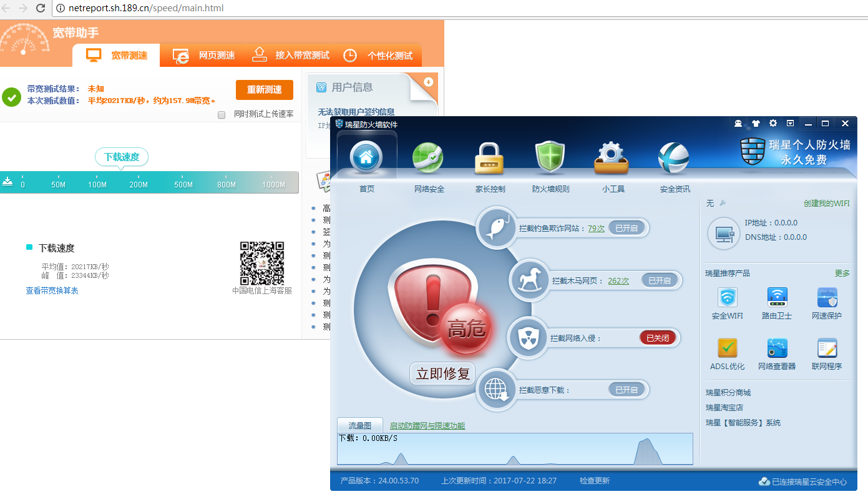Click the WeChat QR code image
The width and height of the screenshot is (868, 499).
coord(262,263)
